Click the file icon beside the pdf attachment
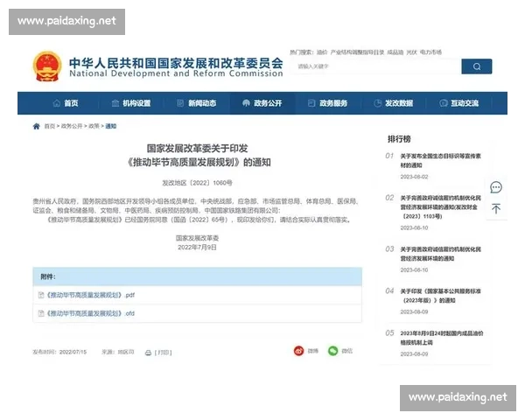 (x=41, y=295)
